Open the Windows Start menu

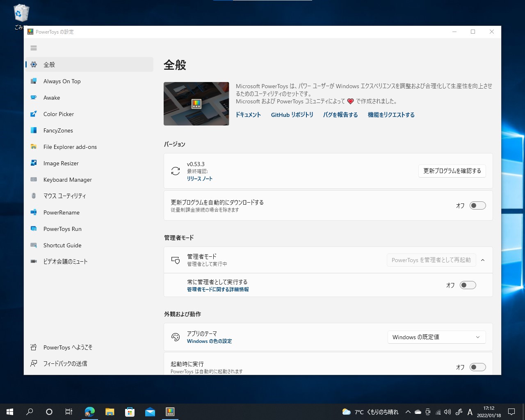coord(10,412)
